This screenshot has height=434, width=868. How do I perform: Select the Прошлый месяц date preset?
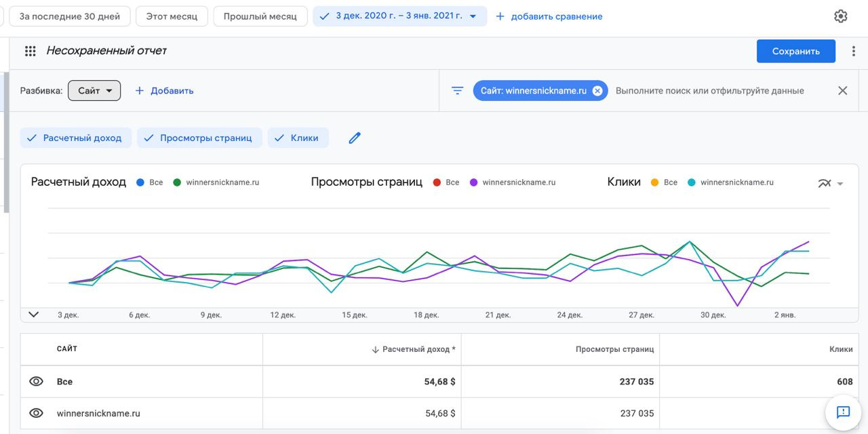click(x=260, y=16)
